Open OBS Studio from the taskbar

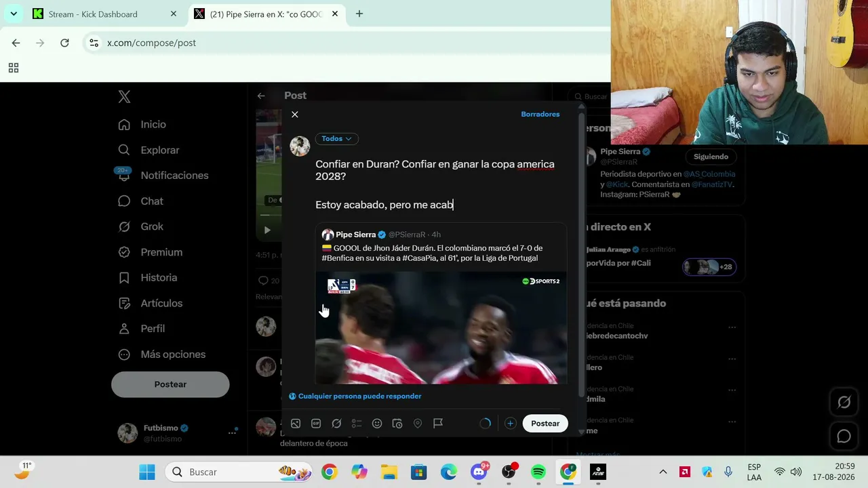(x=509, y=472)
